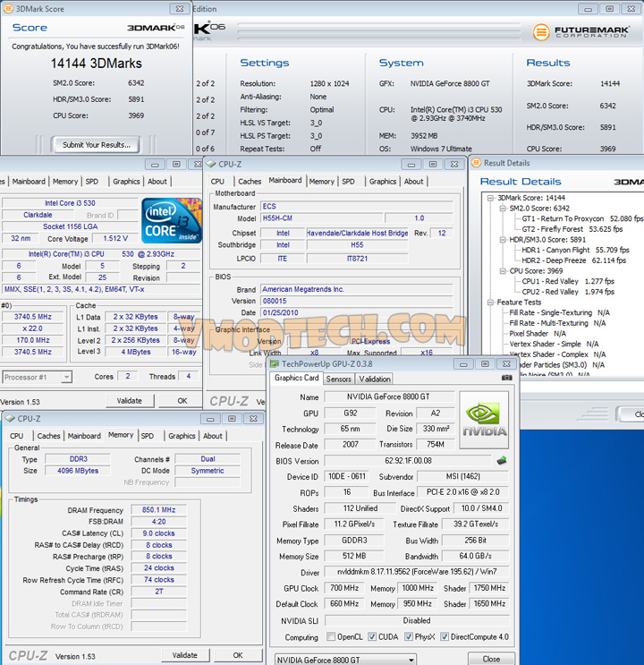Enable the OpenCL checkbox

point(331,636)
